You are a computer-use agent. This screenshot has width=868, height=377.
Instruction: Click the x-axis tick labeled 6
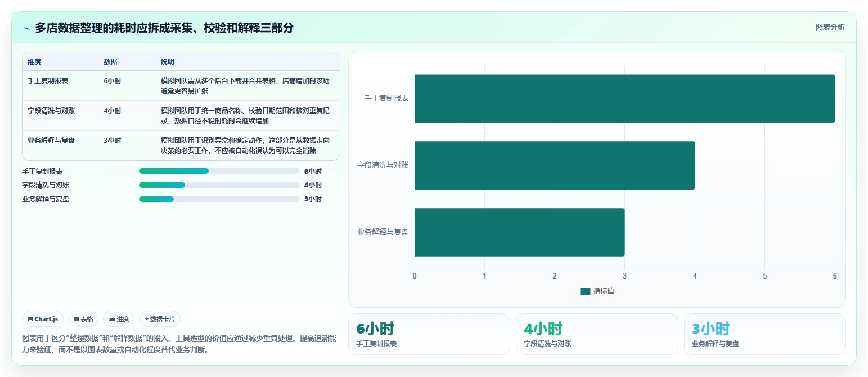point(835,276)
